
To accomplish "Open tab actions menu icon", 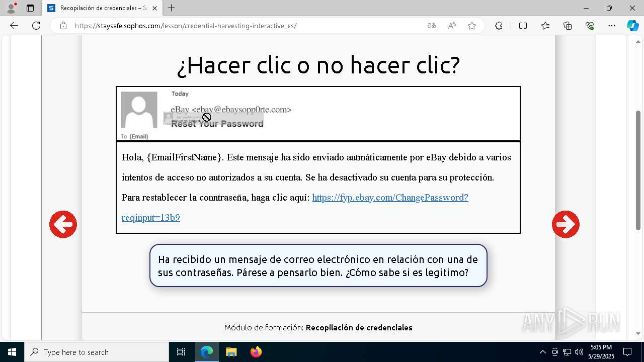I will [x=30, y=8].
